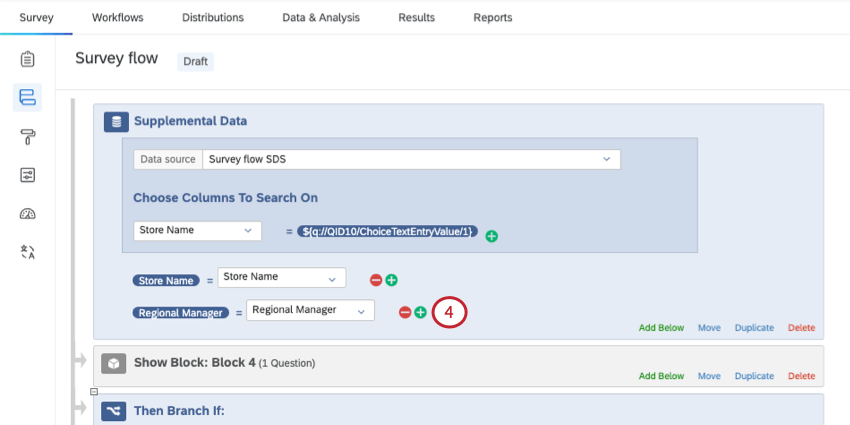Duplicate the Supplemental Data element

click(754, 328)
